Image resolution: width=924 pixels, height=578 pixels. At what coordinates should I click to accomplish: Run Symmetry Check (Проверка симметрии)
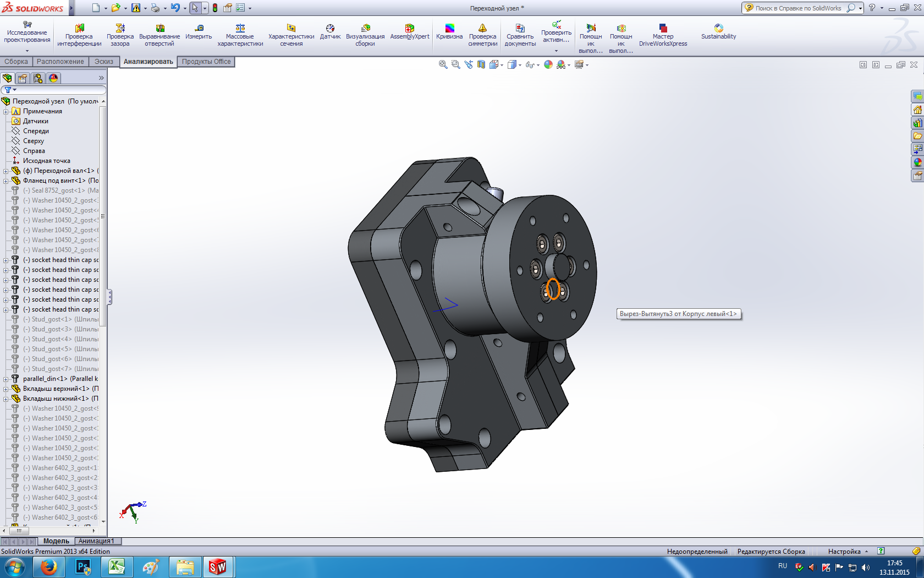tap(482, 35)
